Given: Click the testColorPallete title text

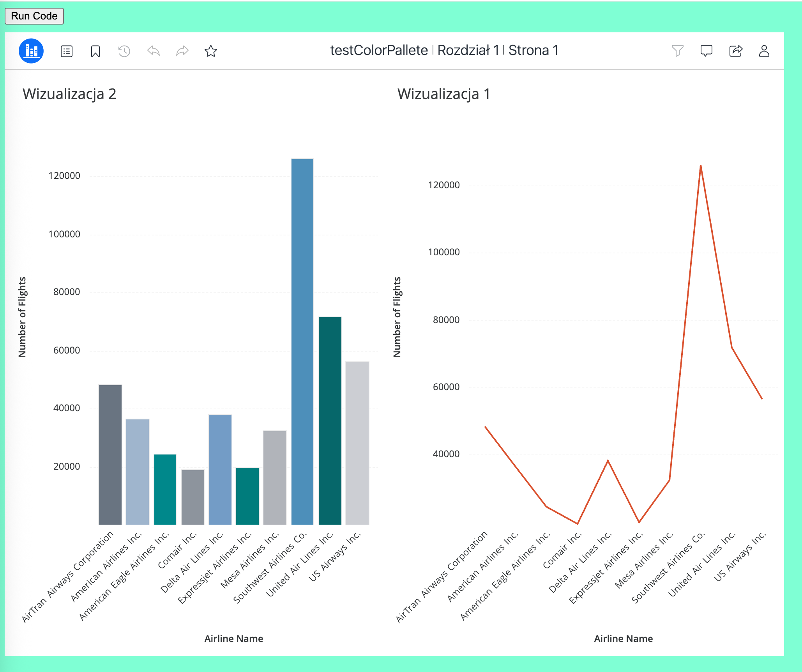Looking at the screenshot, I should [379, 50].
